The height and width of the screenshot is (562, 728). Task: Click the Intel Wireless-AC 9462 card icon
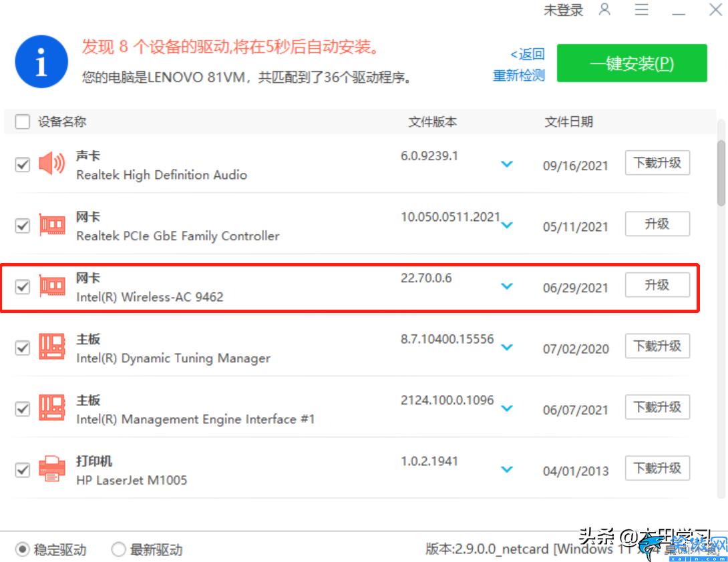point(51,286)
